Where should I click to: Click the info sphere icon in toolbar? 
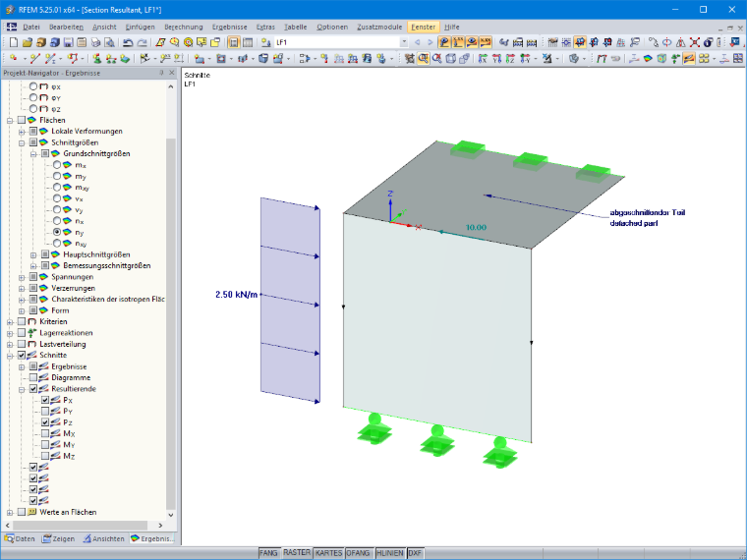pos(708,42)
